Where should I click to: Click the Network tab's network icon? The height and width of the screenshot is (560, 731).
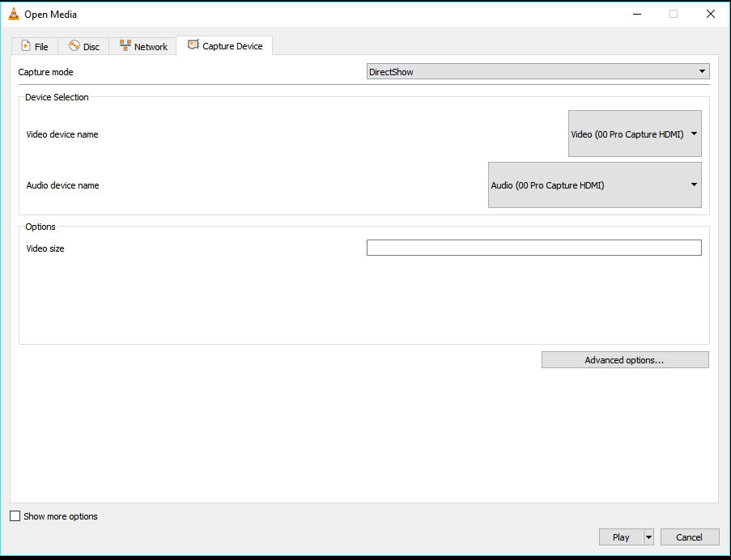(125, 45)
